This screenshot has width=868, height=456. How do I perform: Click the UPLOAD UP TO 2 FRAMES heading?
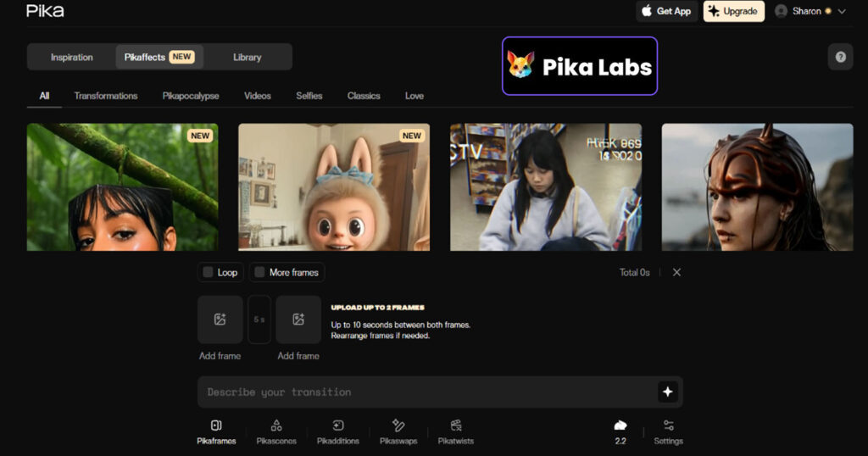(x=377, y=307)
